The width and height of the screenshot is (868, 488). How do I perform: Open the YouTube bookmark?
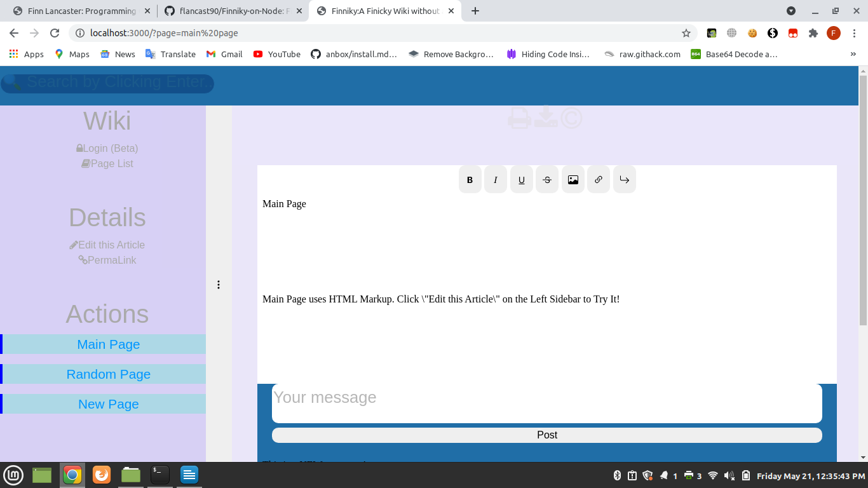point(277,54)
